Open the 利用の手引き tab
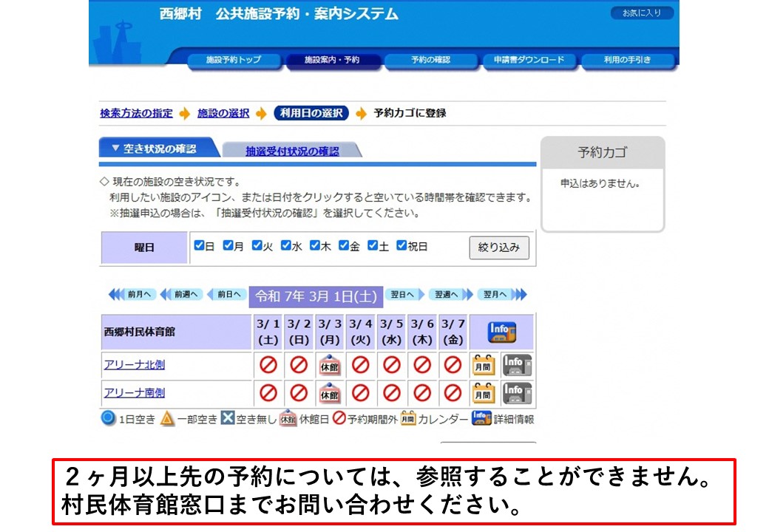 point(627,60)
